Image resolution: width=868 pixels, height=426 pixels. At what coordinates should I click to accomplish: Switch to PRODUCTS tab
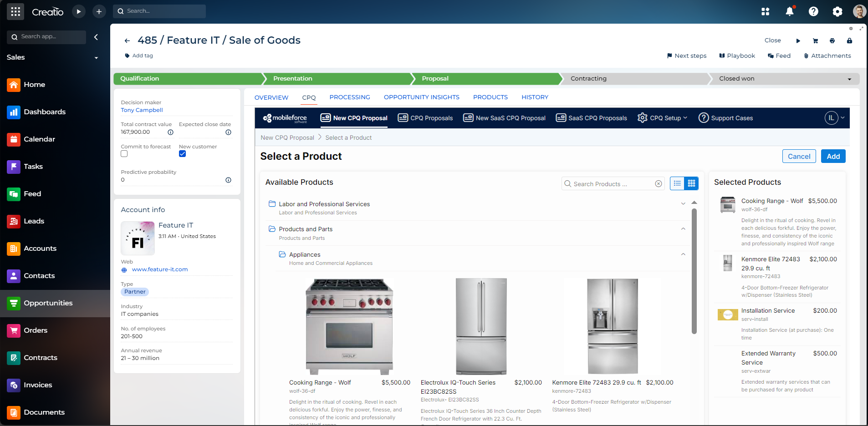pyautogui.click(x=490, y=97)
